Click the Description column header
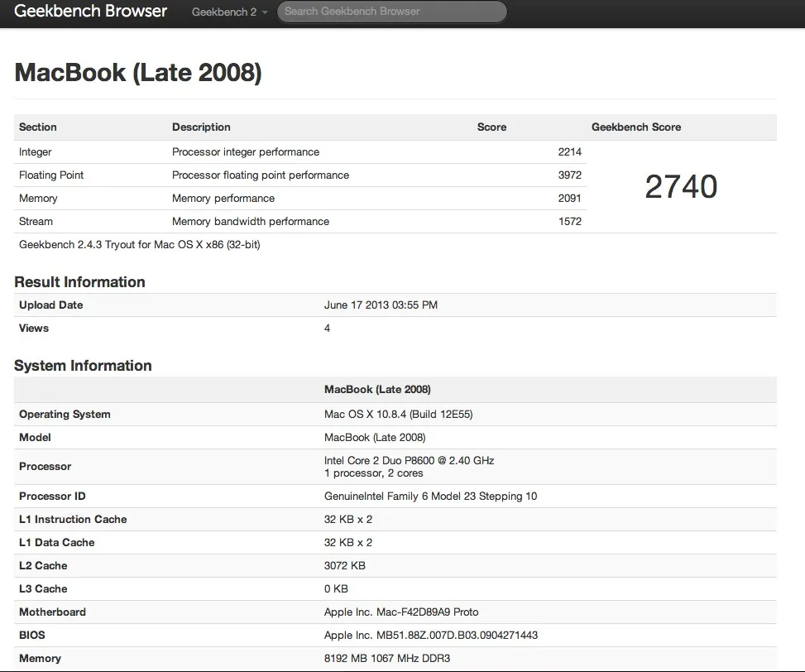805x672 pixels. click(201, 127)
